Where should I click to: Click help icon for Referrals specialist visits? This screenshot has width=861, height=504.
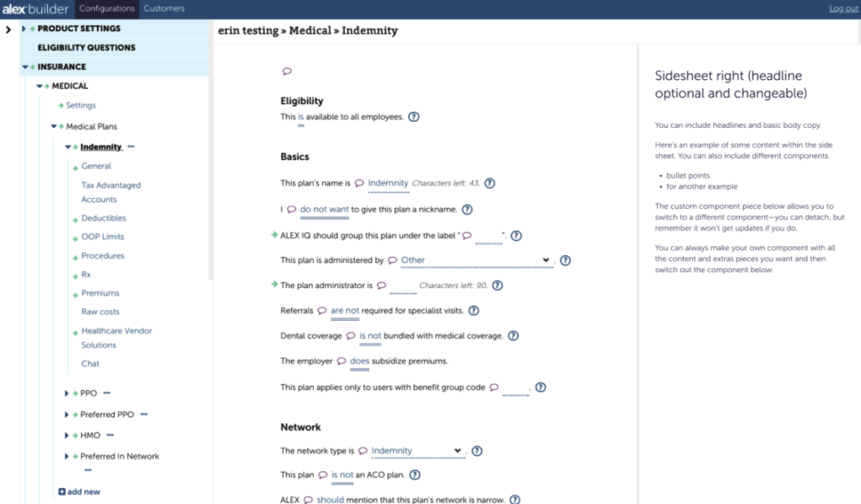[473, 311]
